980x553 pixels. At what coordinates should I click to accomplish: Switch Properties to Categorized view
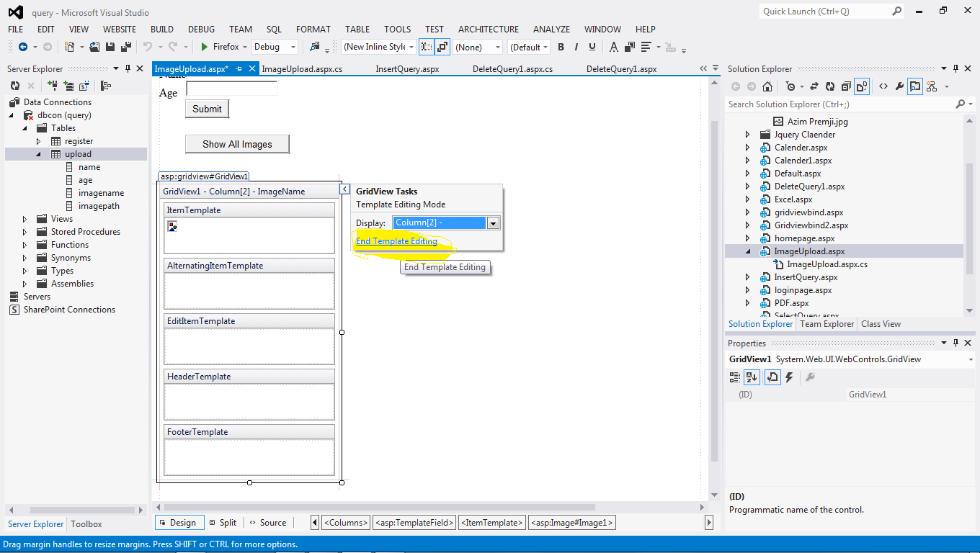point(734,377)
